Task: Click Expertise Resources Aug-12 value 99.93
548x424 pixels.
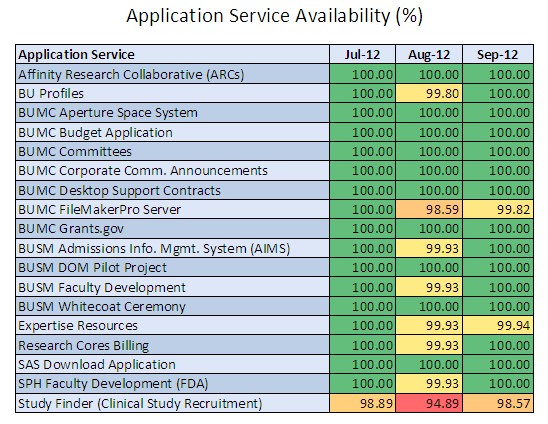Action: click(429, 325)
